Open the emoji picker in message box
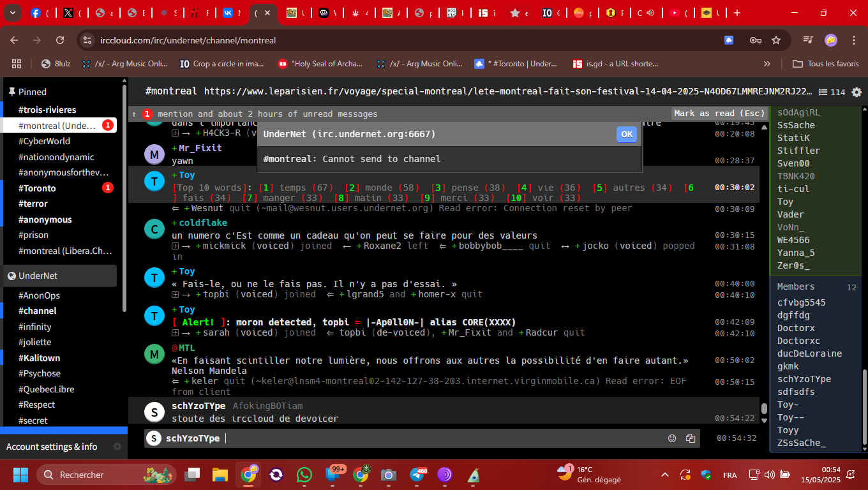This screenshot has width=868, height=490. (671, 438)
